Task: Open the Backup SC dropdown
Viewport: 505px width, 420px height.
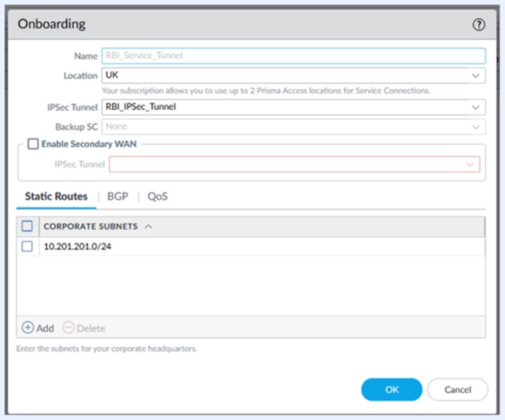Action: click(x=475, y=127)
